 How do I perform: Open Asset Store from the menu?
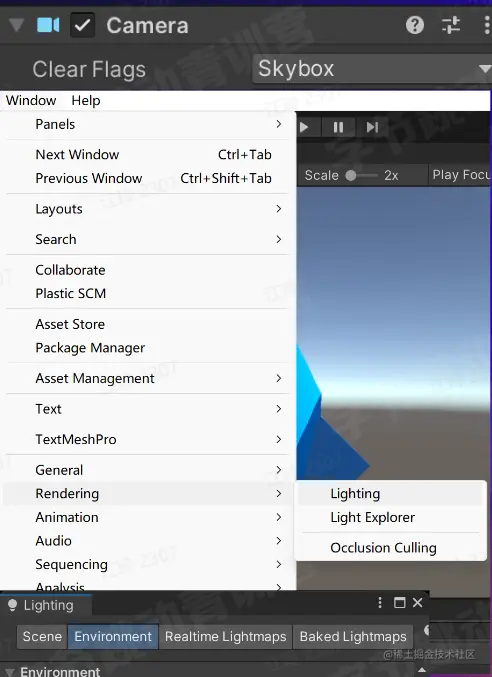point(148,324)
